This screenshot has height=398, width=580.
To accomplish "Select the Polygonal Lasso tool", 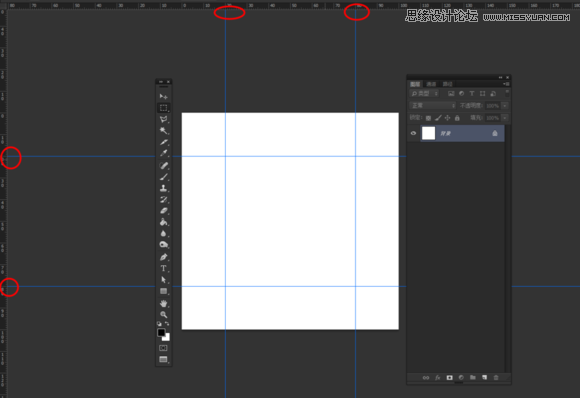I will (x=163, y=119).
